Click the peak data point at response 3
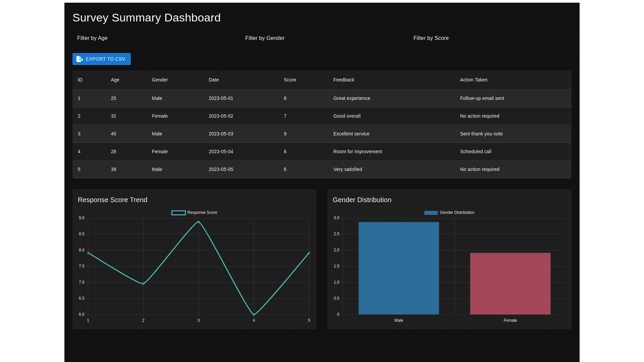The width and height of the screenshot is (644, 362). pos(199,222)
